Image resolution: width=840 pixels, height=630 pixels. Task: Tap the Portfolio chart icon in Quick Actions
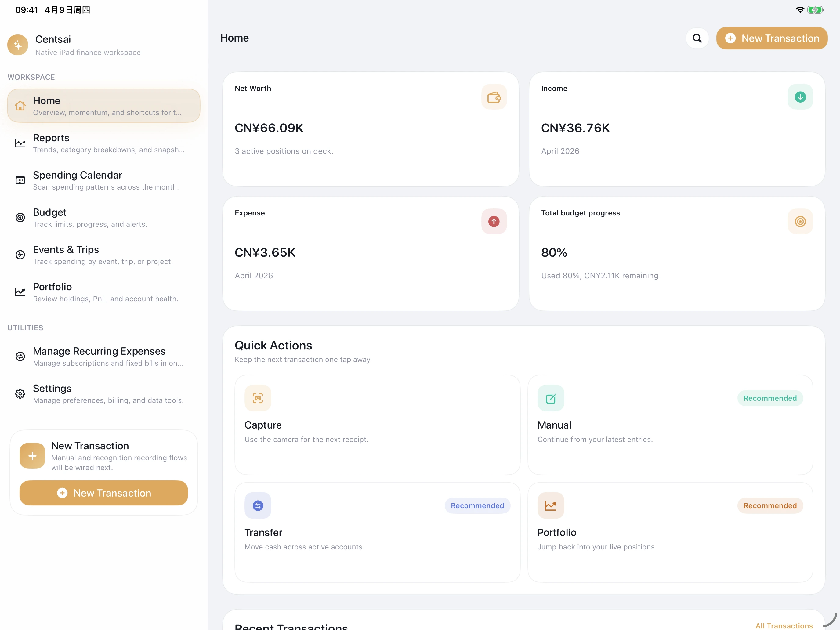click(x=551, y=505)
